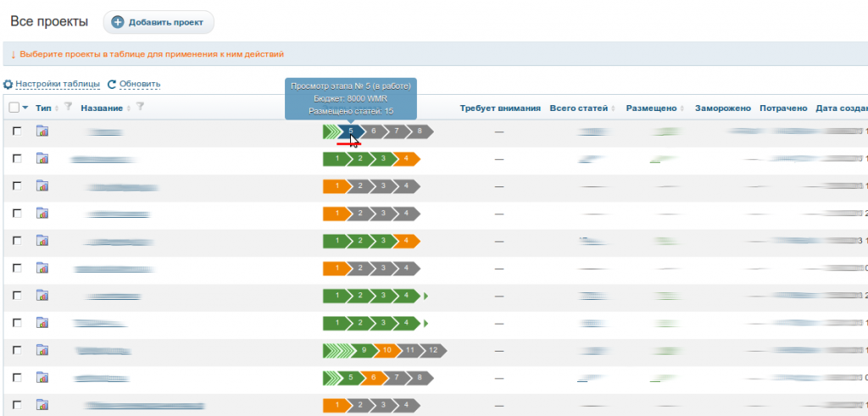Select gray stage 6 in the blue stage 5 row
Image resolution: width=868 pixels, height=416 pixels.
[374, 131]
